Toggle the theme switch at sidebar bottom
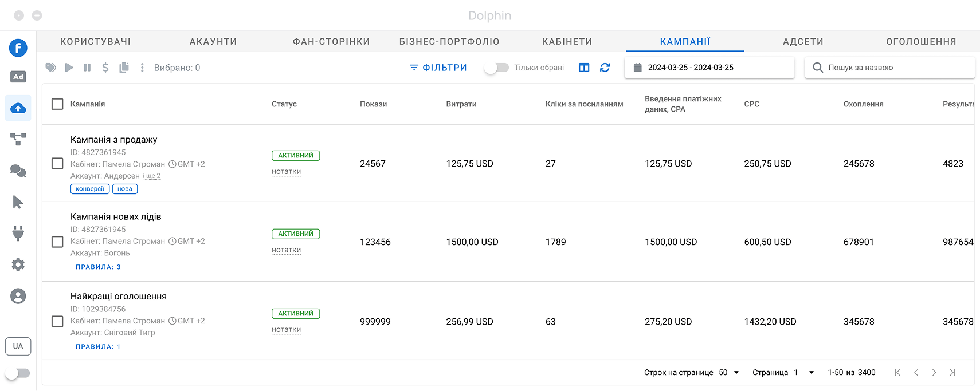This screenshot has height=391, width=980. click(18, 373)
